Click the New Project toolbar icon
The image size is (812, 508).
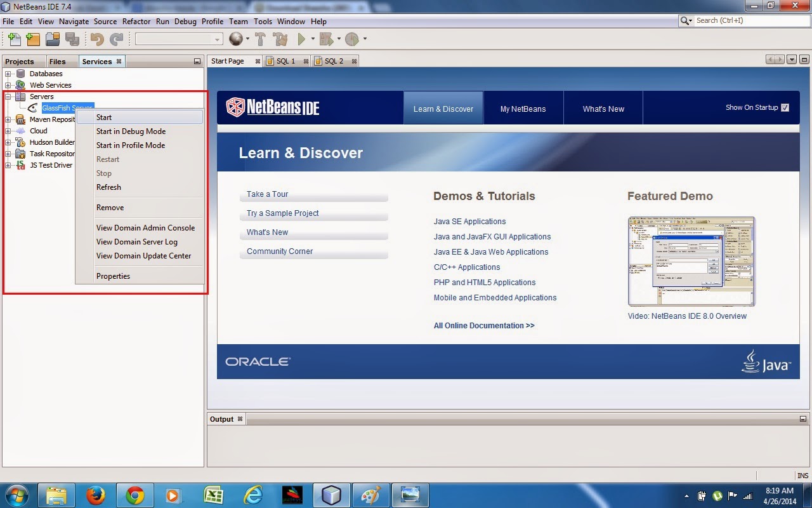pos(33,39)
